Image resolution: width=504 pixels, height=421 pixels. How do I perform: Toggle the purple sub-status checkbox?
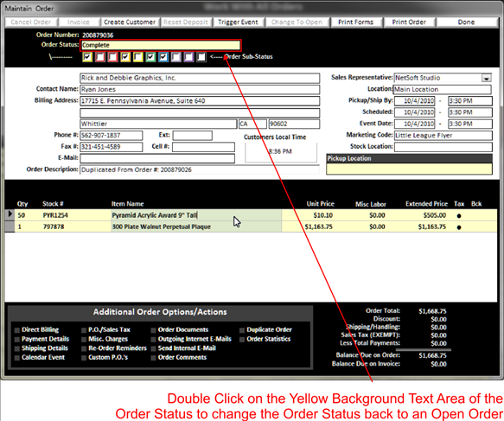coord(188,57)
